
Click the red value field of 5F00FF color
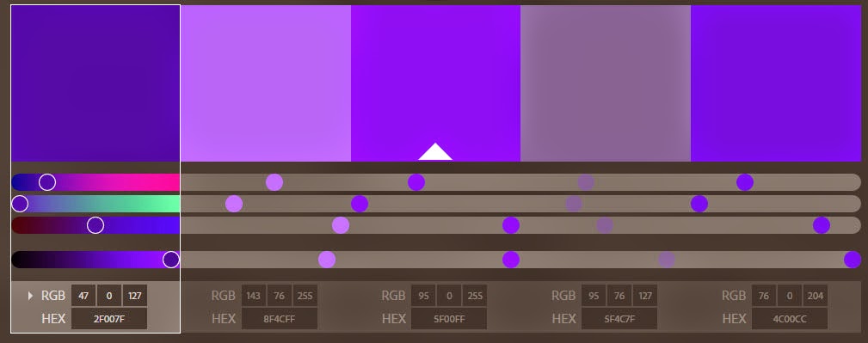click(423, 296)
